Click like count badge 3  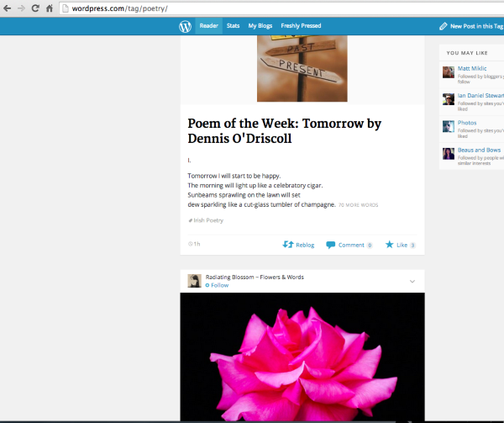click(x=412, y=245)
